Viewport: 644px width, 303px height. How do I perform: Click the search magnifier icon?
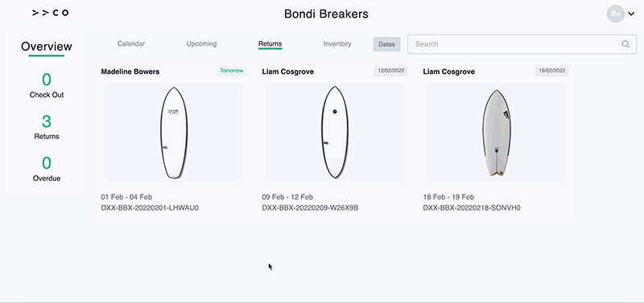[625, 44]
